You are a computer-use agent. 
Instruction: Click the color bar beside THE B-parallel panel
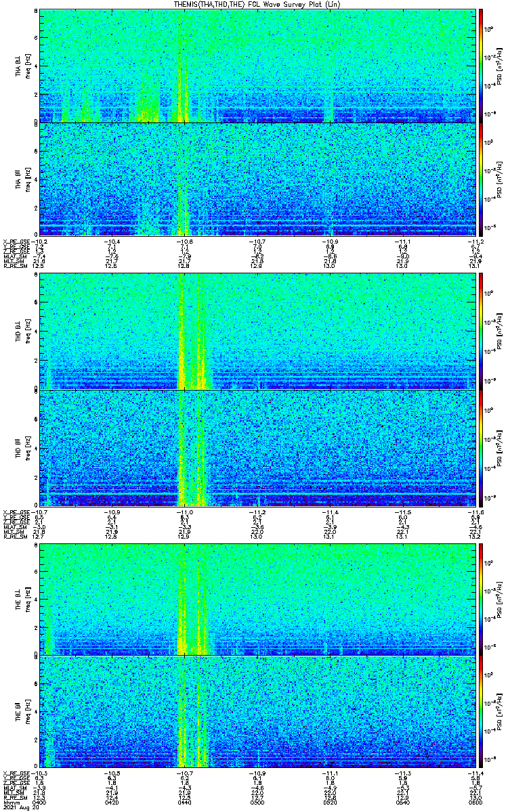[481, 713]
